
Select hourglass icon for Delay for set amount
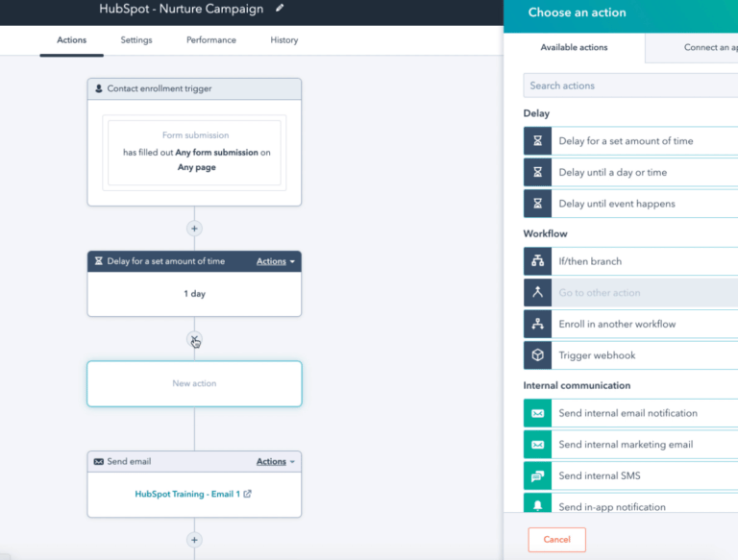(x=537, y=140)
